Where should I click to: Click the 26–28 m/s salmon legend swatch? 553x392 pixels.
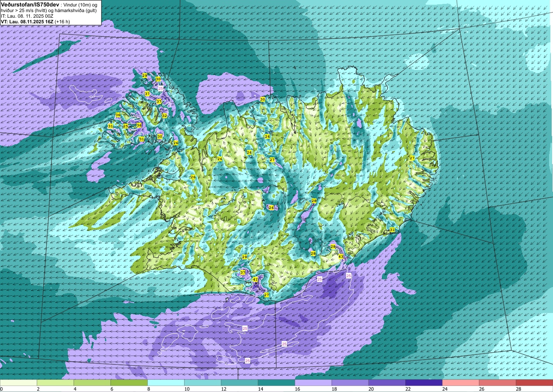pos(498,383)
